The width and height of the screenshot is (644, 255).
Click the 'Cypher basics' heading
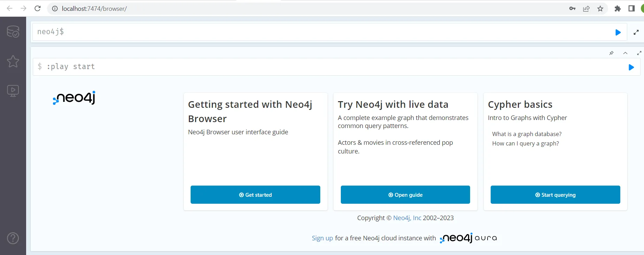coord(520,104)
